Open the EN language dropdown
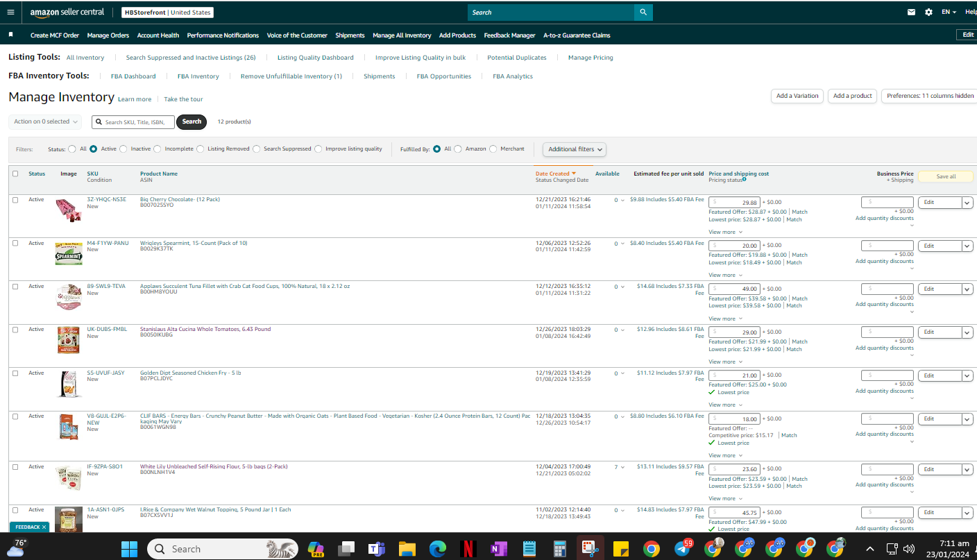 [949, 12]
